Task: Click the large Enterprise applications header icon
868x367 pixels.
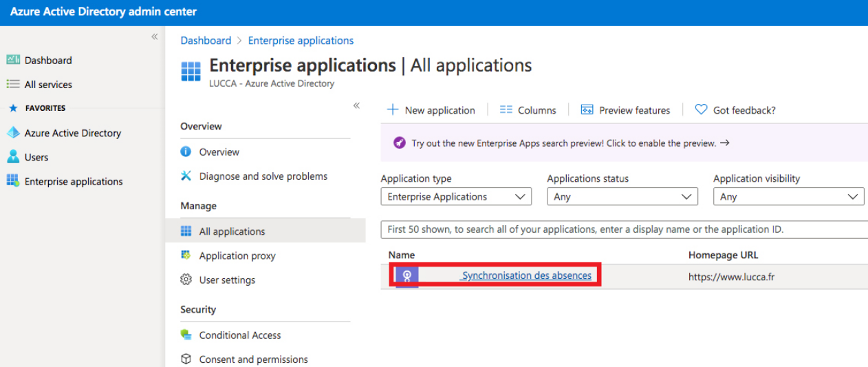Action: tap(191, 72)
